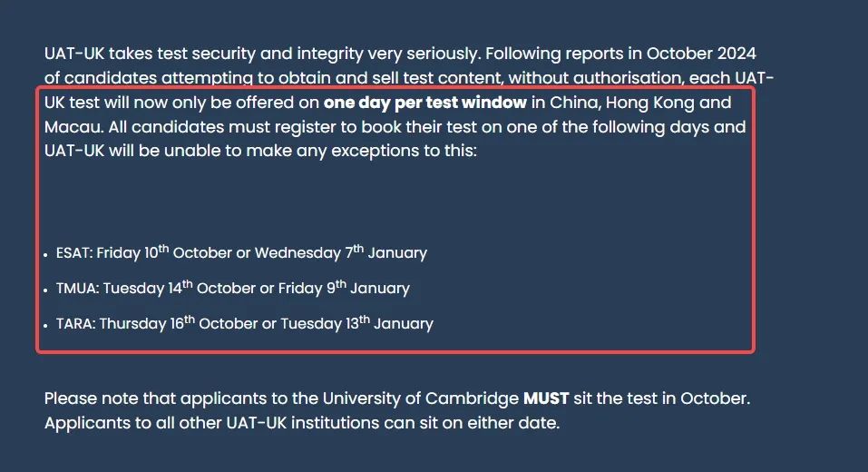The height and width of the screenshot is (472, 868).
Task: Click the 'China, Hong Kong and' text
Action: (x=640, y=103)
